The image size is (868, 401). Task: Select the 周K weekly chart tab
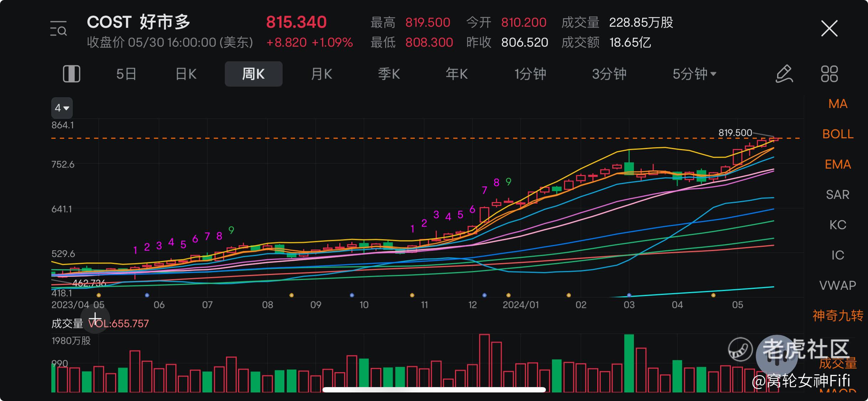click(x=253, y=74)
